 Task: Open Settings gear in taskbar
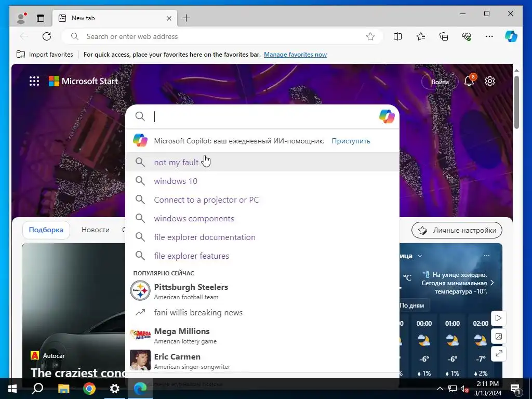coord(115,389)
